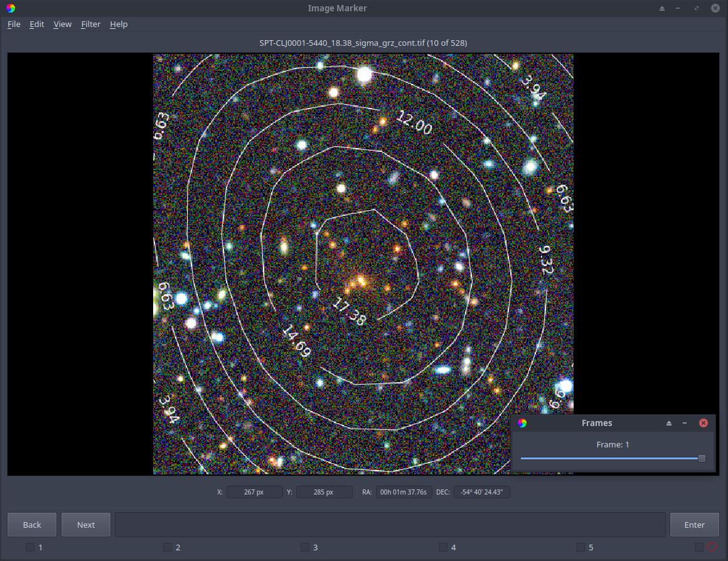Image resolution: width=728 pixels, height=561 pixels.
Task: Click the comment text field beside Enter
Action: pos(390,525)
